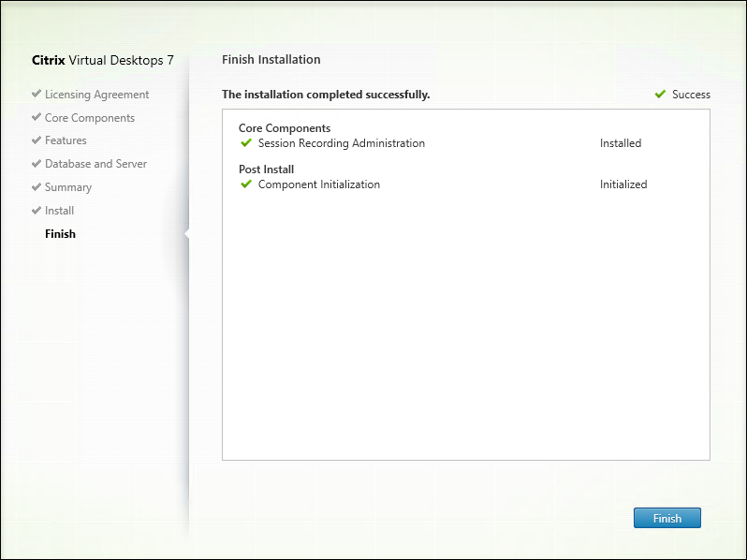Select the Summary step in sidebar
The width and height of the screenshot is (747, 560).
pos(68,187)
